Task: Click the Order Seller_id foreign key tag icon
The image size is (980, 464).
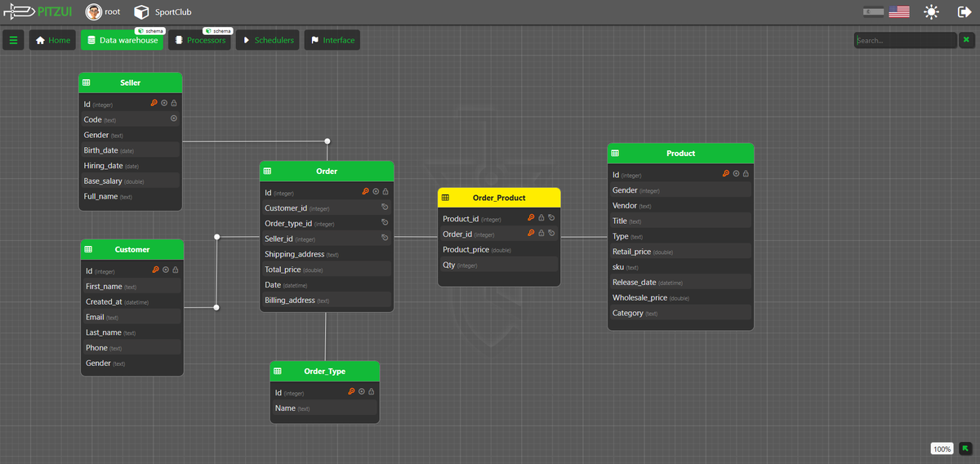Action: pyautogui.click(x=385, y=238)
